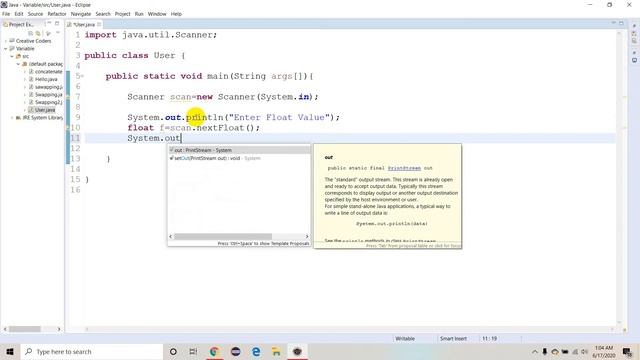This screenshot has height=360, width=640.
Task: Toggle Link with Editor in Project Explorer
Action: [x=38, y=33]
